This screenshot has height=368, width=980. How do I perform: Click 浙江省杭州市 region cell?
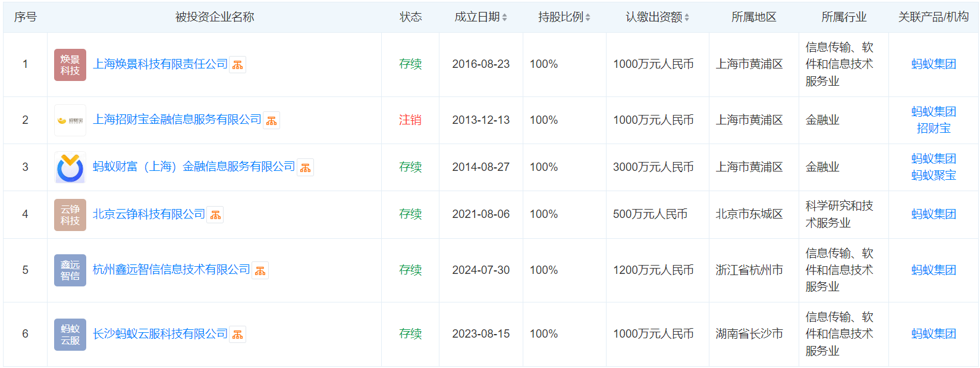[x=749, y=270]
